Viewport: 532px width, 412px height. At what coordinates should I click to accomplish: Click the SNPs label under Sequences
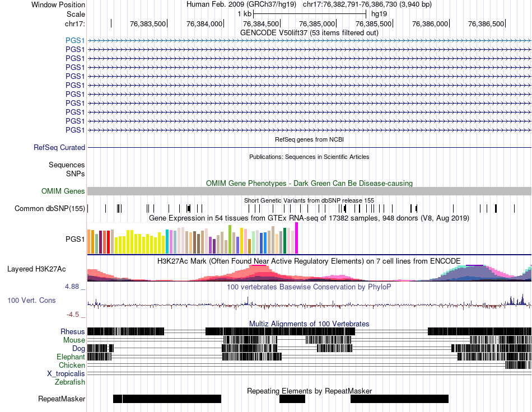(76, 174)
